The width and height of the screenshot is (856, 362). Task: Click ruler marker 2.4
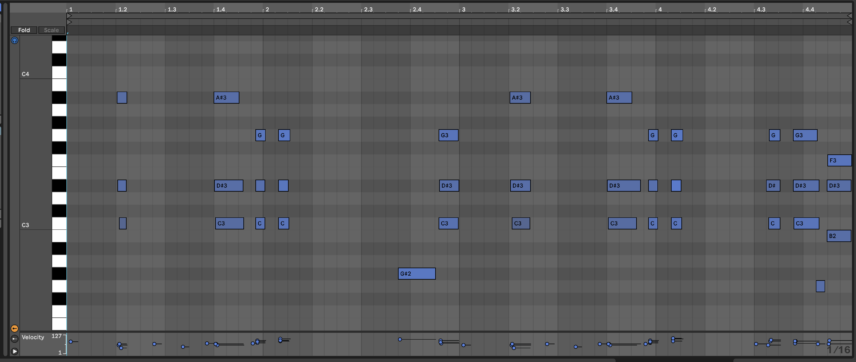(417, 10)
